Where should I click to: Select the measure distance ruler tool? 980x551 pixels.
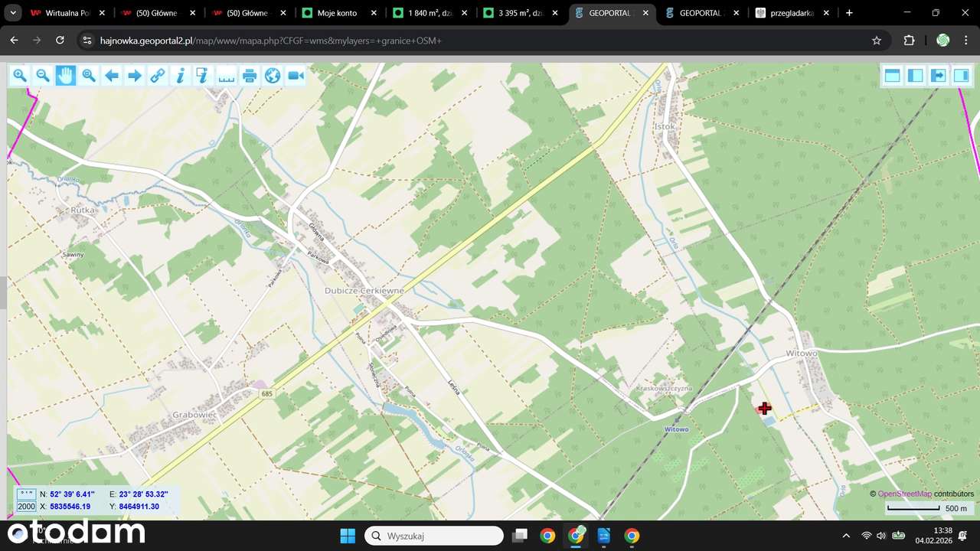(x=227, y=75)
